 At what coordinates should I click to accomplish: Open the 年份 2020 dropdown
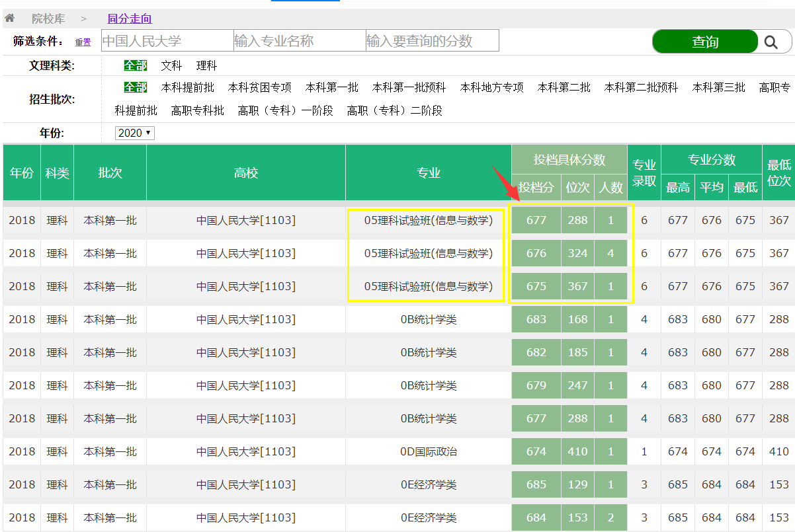click(x=134, y=133)
